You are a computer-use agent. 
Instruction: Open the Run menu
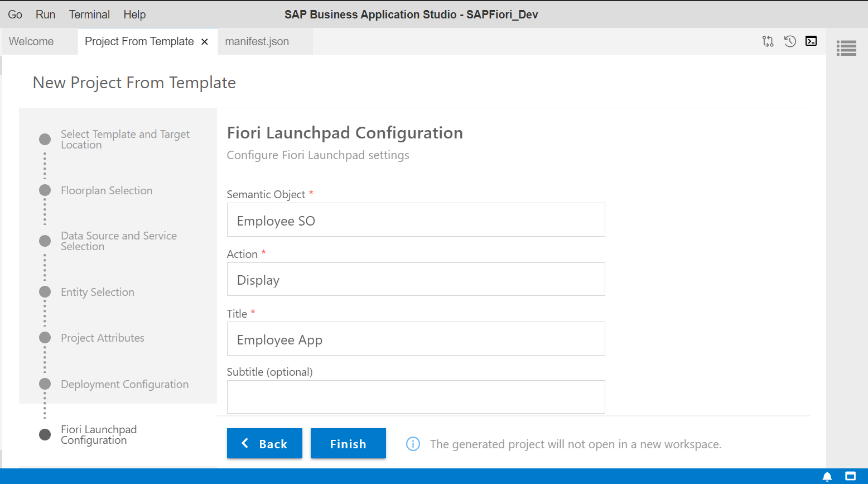tap(46, 15)
